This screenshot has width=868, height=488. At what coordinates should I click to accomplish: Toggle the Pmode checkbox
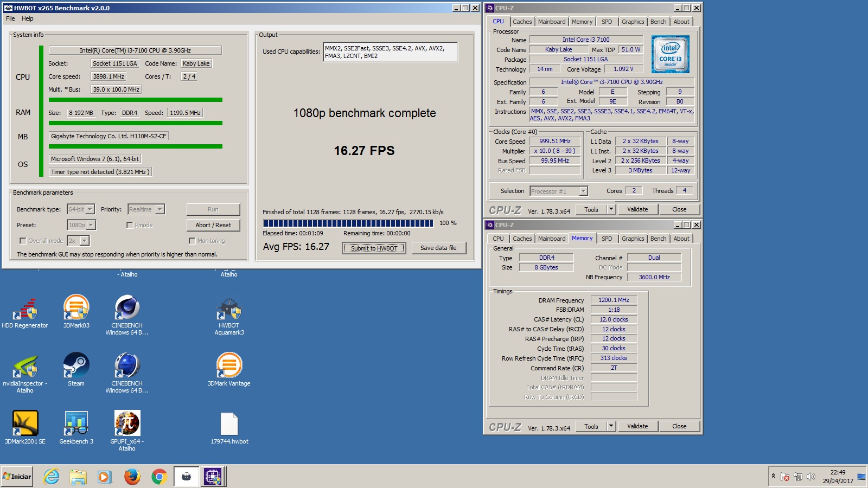130,225
